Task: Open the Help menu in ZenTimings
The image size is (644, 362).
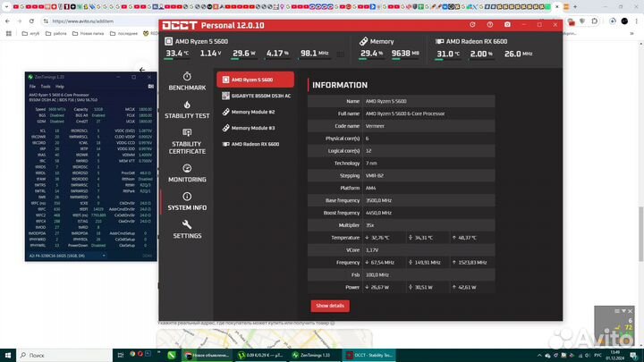Action: tap(60, 87)
